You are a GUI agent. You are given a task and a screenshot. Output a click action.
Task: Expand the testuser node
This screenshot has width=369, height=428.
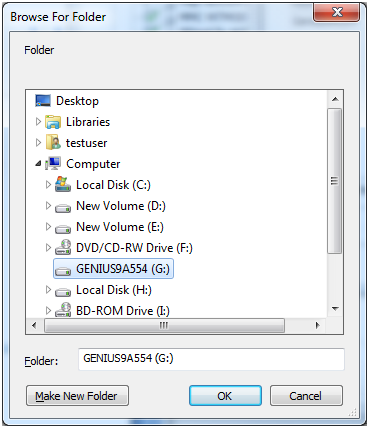[x=38, y=143]
